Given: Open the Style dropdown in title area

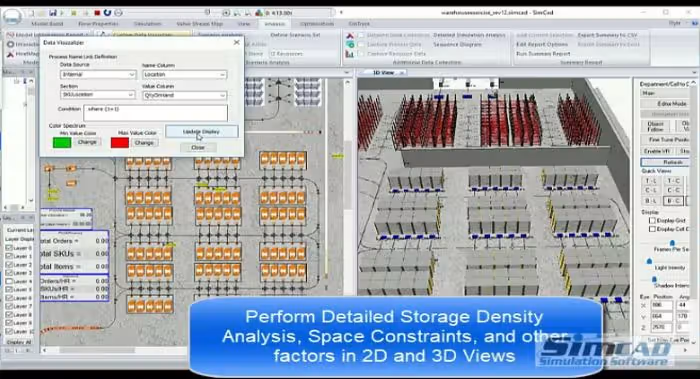Looking at the screenshot, I should (x=677, y=23).
